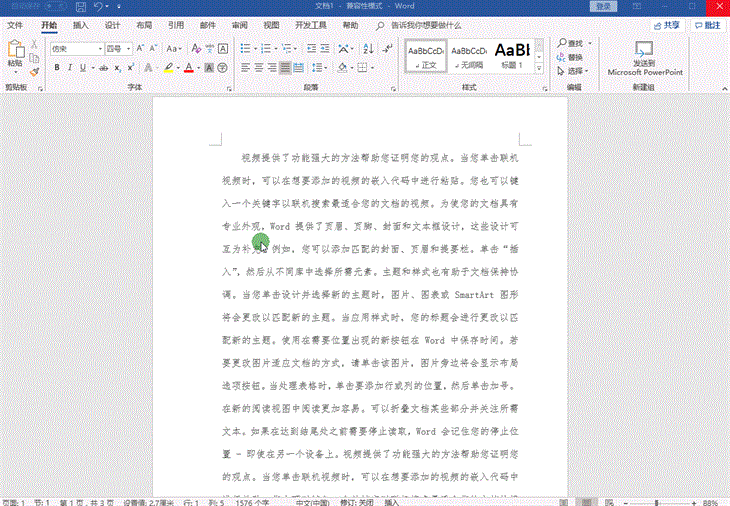Click the red font color swatch
The height and width of the screenshot is (506, 730).
[x=189, y=68]
